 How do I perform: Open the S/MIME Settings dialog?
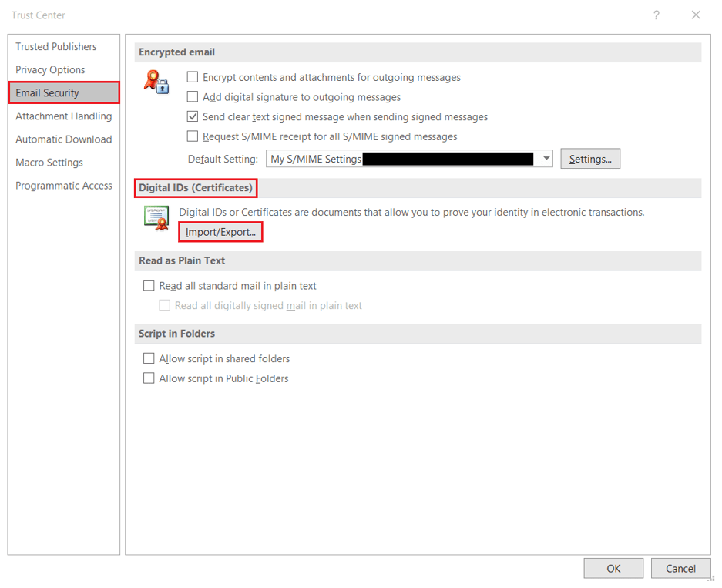point(590,159)
